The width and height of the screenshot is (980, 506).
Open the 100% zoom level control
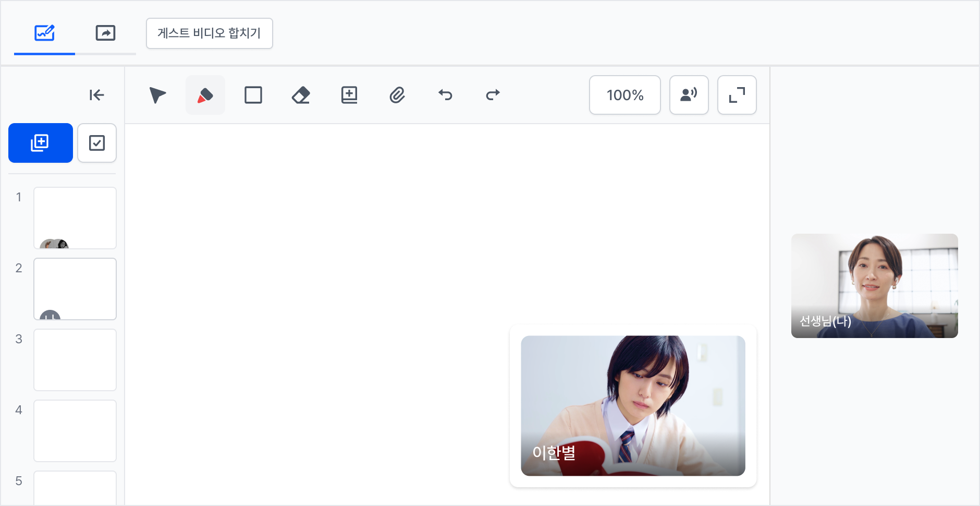coord(625,95)
